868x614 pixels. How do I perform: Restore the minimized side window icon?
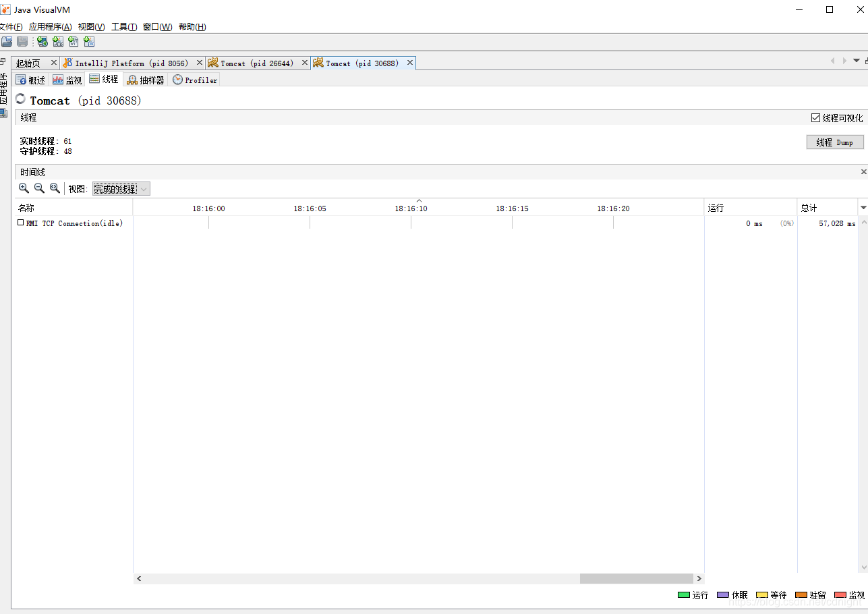click(3, 61)
